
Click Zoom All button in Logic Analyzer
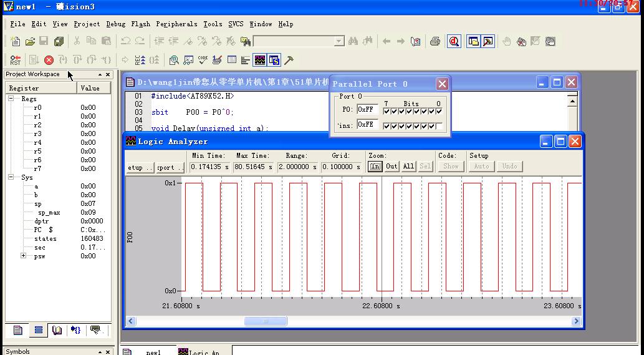(x=408, y=167)
